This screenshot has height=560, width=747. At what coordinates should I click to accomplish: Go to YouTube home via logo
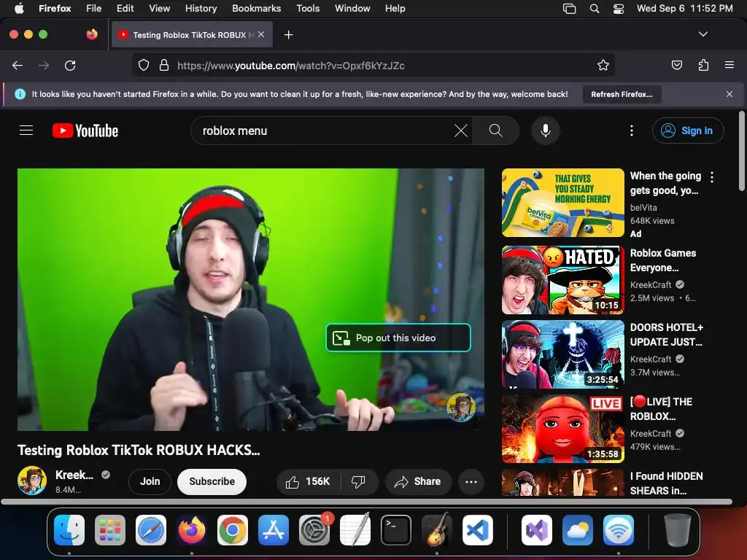point(85,131)
